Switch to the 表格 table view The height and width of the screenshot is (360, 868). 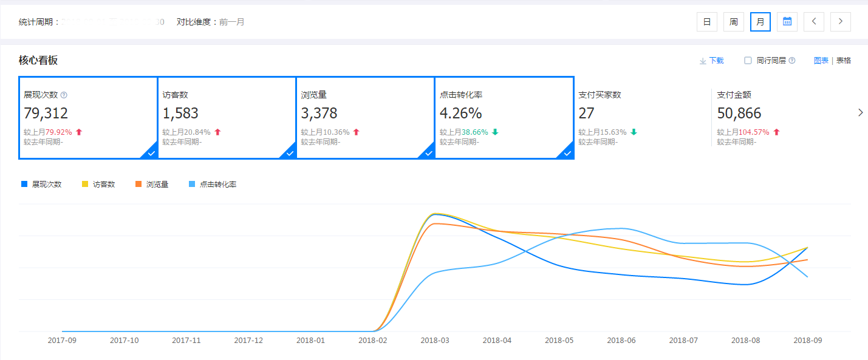843,60
